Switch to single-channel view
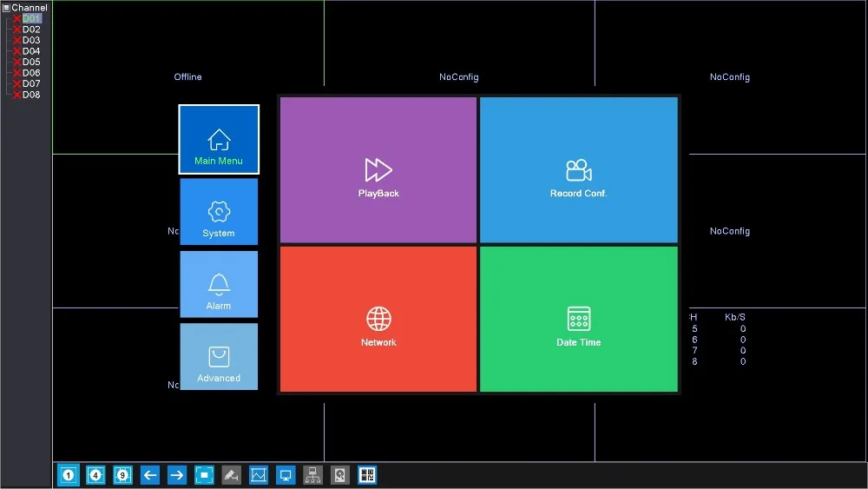This screenshot has width=868, height=489. [x=68, y=475]
